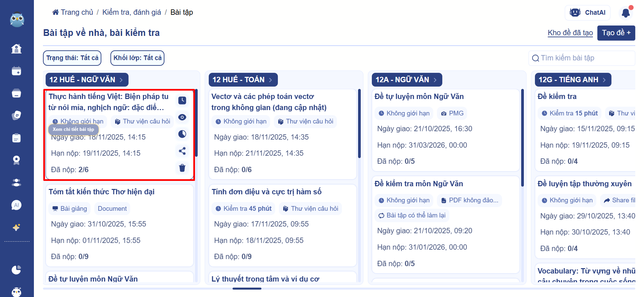Open the sparkle star icon in sidebar

(x=16, y=228)
